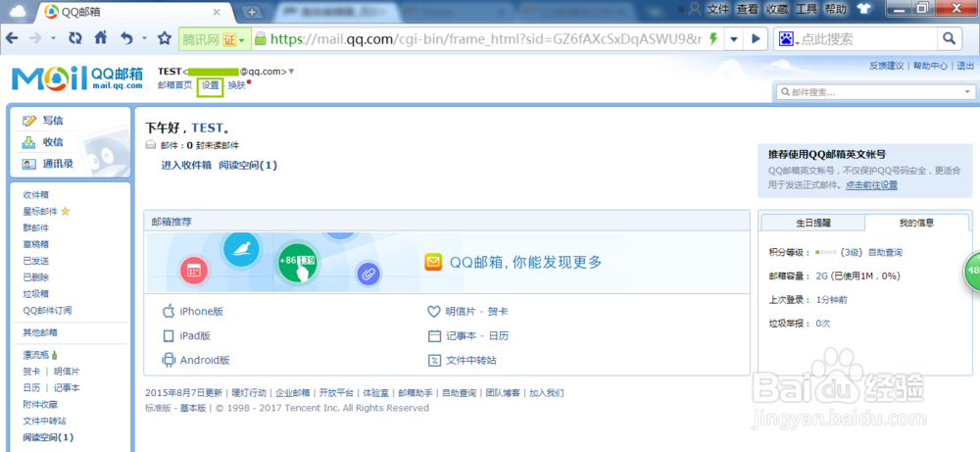Click the green lightning speed-mode icon

(713, 39)
